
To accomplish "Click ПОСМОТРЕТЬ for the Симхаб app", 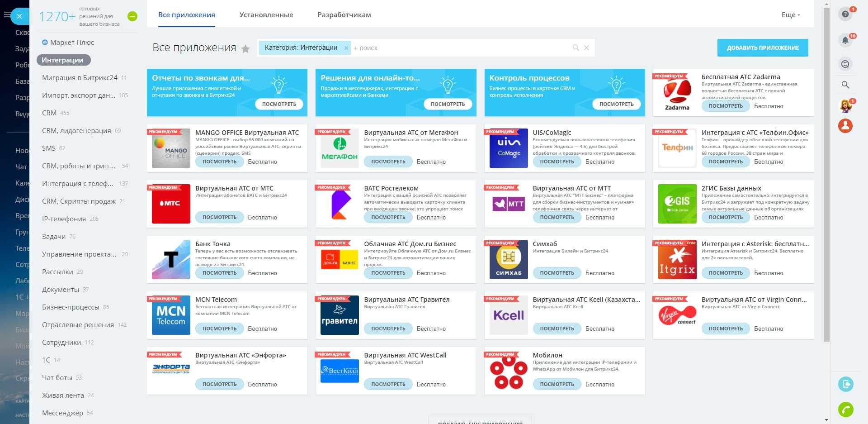I will click(x=557, y=273).
